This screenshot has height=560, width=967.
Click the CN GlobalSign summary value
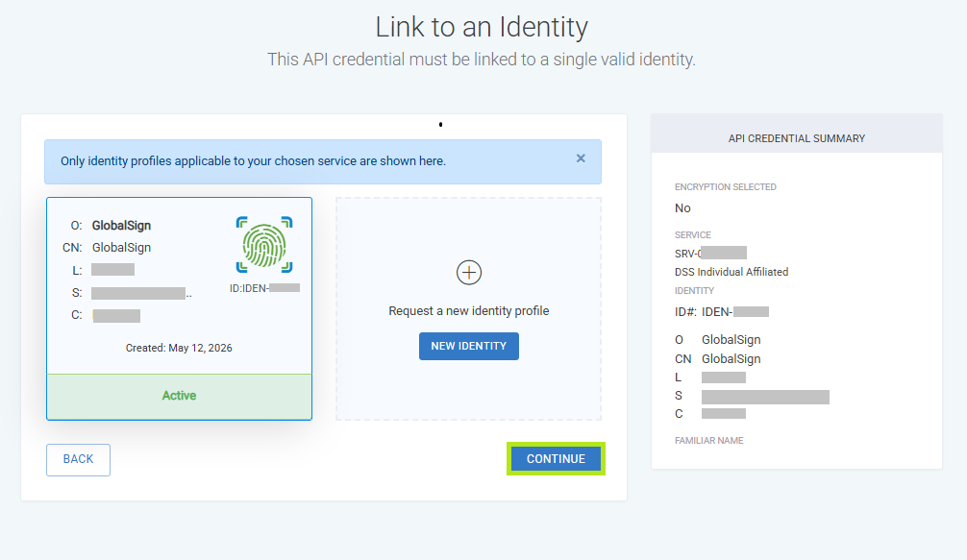tap(731, 359)
